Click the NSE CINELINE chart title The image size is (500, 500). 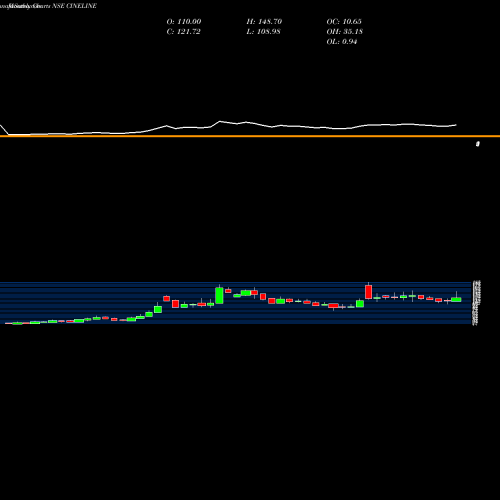(74, 6)
